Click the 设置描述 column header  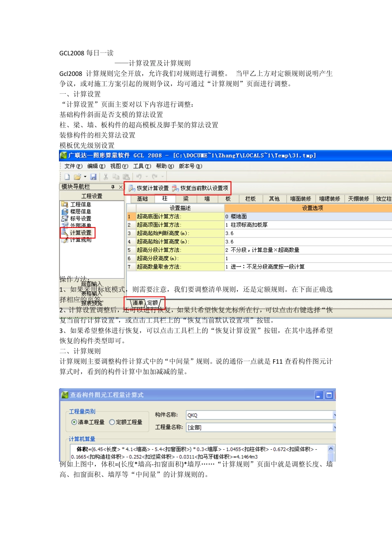click(x=180, y=208)
